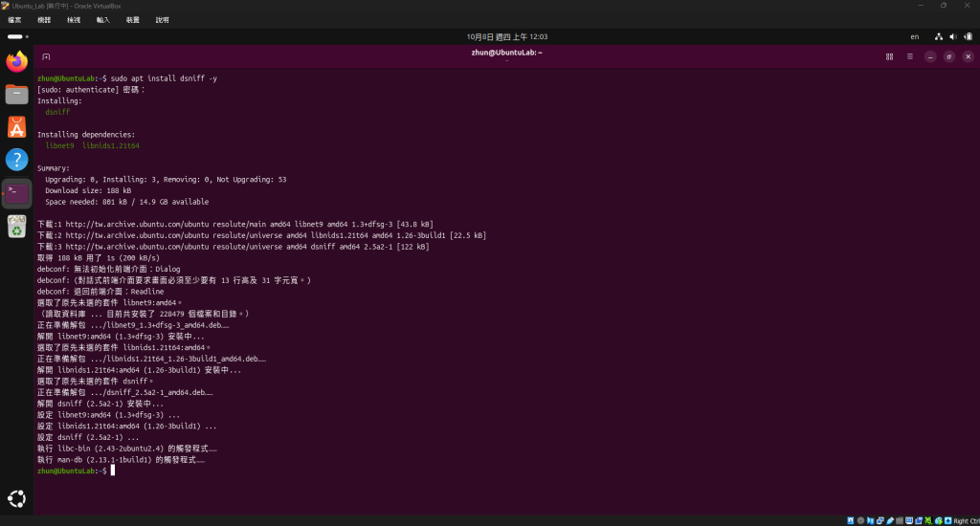Open the 'en' input source menu
The image size is (980, 526).
coord(914,37)
